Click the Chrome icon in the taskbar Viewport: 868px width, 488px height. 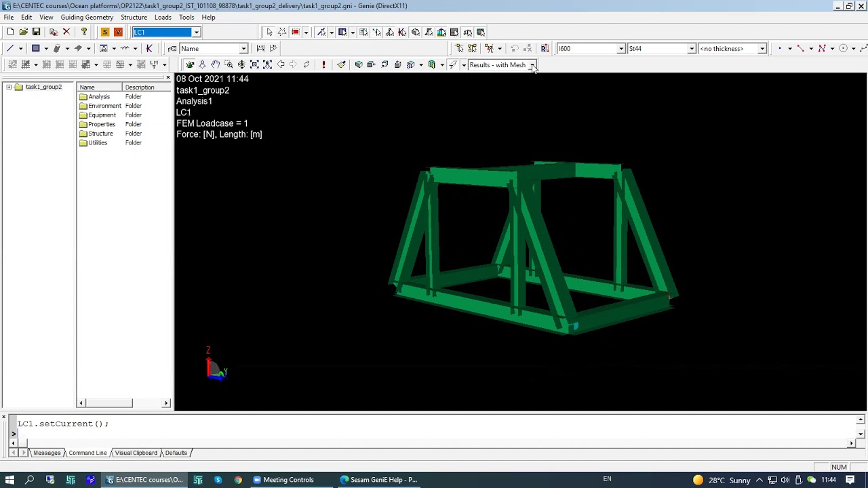(238, 479)
